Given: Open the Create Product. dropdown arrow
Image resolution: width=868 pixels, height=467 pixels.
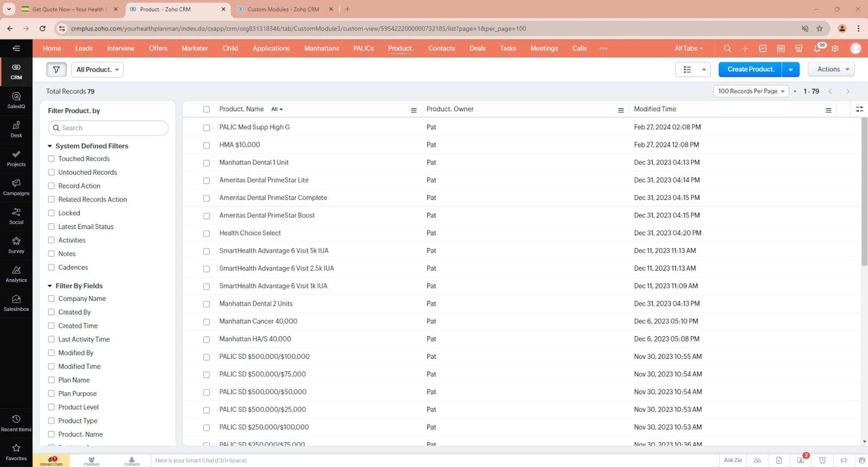Looking at the screenshot, I should [x=791, y=70].
